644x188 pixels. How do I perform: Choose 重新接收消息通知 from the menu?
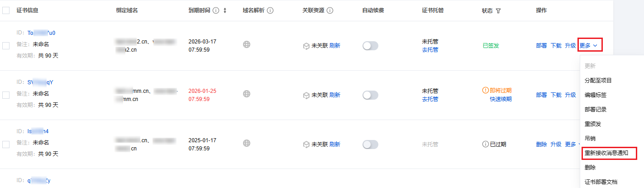606,153
